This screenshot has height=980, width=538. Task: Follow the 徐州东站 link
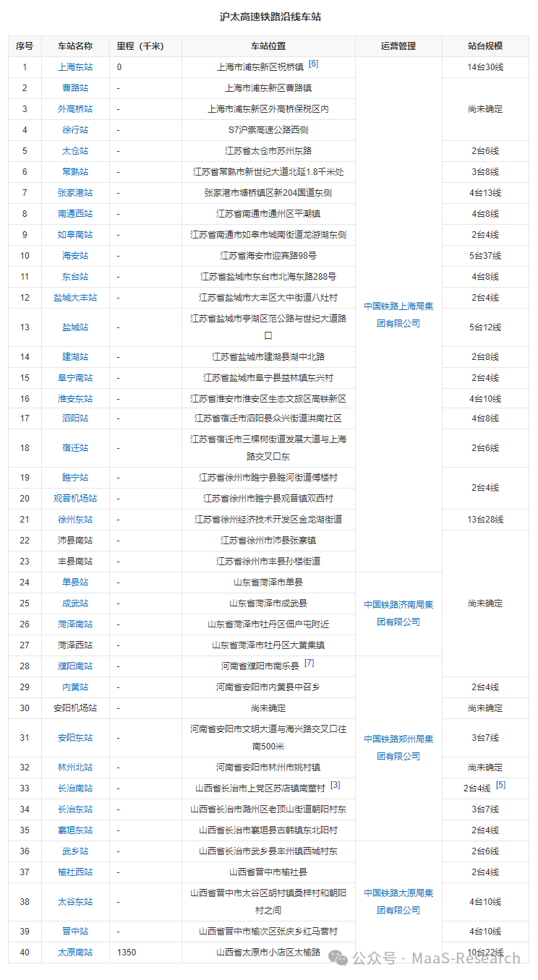(75, 520)
